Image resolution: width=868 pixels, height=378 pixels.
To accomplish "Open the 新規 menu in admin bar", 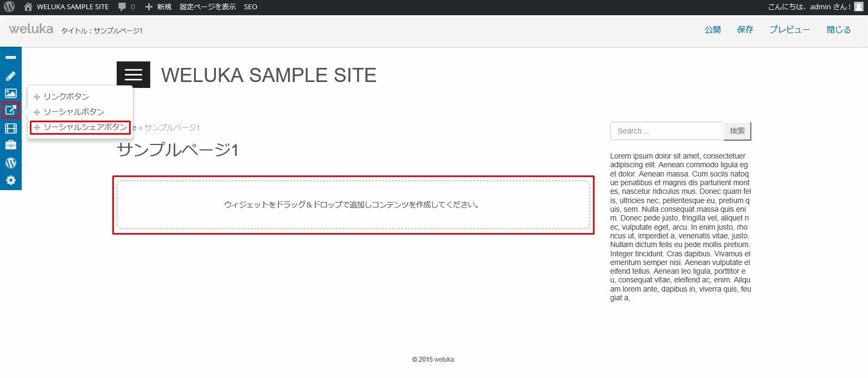I will (158, 7).
